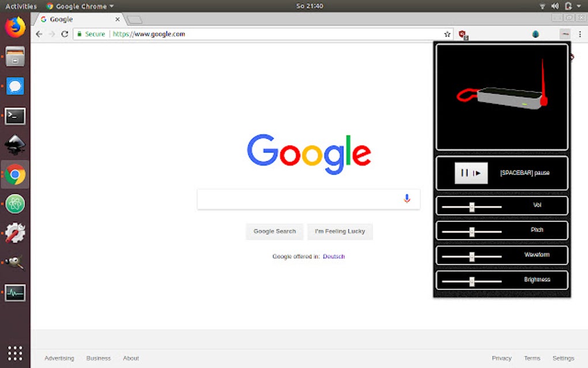Show all applications via the dock grid icon

click(x=14, y=352)
